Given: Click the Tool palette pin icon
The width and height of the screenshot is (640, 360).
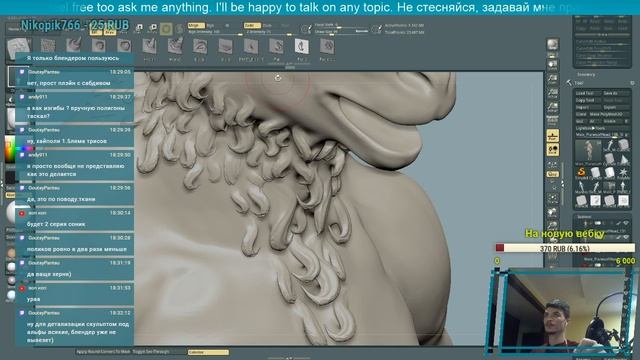Looking at the screenshot, I should tap(632, 83).
